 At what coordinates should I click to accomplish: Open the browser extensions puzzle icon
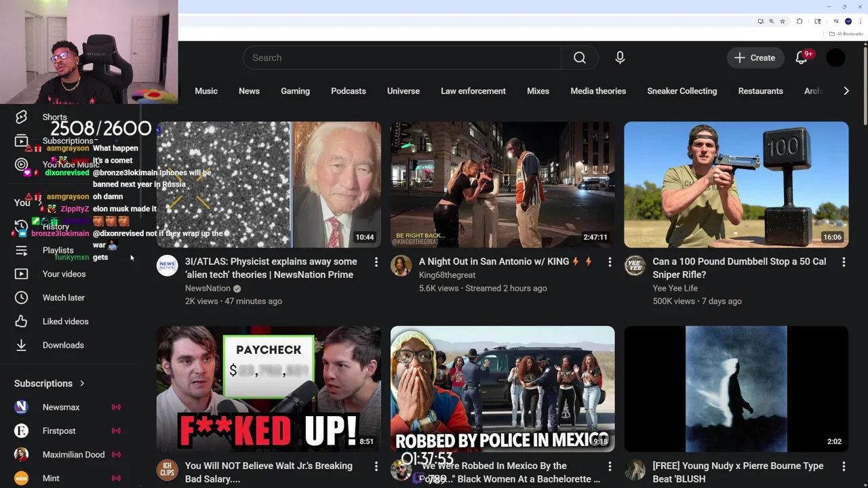pos(800,21)
